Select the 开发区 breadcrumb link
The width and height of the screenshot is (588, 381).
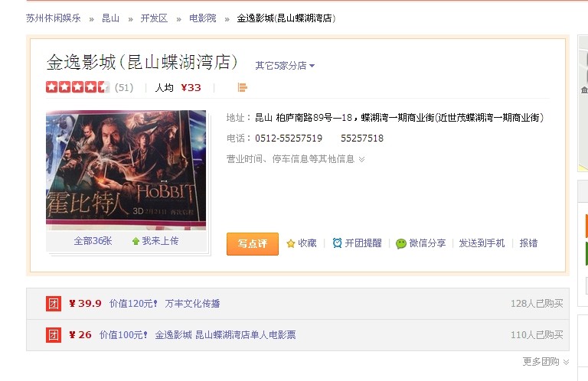[x=154, y=18]
